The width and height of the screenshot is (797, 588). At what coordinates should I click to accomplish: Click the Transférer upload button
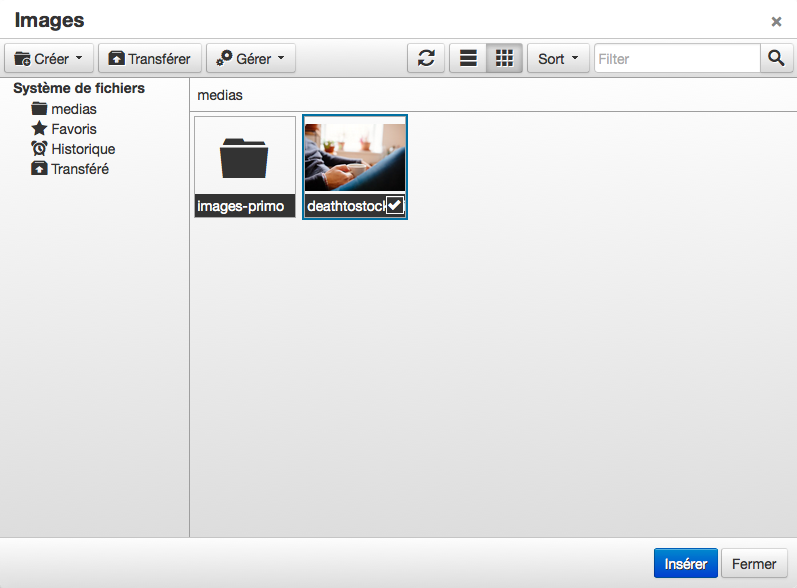pos(150,58)
